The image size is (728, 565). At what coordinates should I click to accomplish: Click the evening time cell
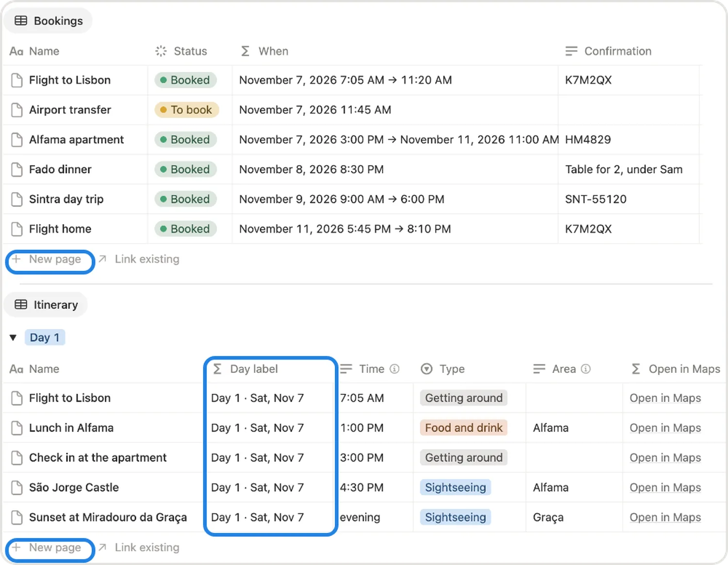375,517
